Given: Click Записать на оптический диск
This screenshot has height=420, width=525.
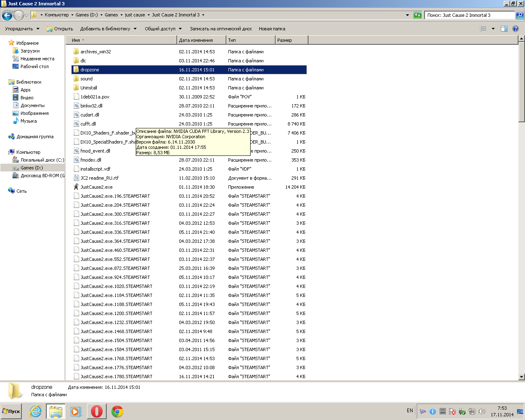Looking at the screenshot, I should [x=221, y=29].
